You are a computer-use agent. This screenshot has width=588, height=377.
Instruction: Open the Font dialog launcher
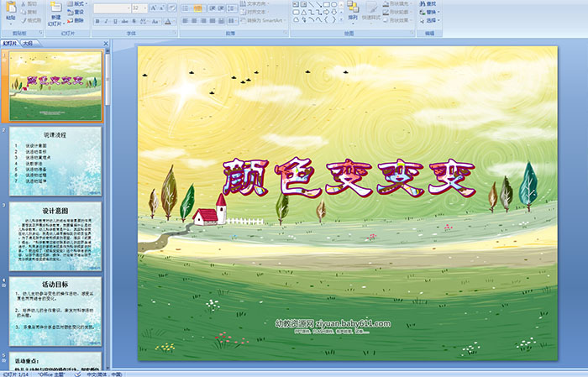175,33
